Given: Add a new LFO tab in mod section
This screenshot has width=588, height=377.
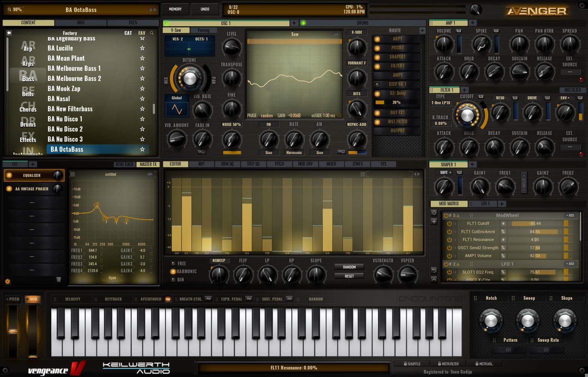Looking at the screenshot, I should click(502, 203).
